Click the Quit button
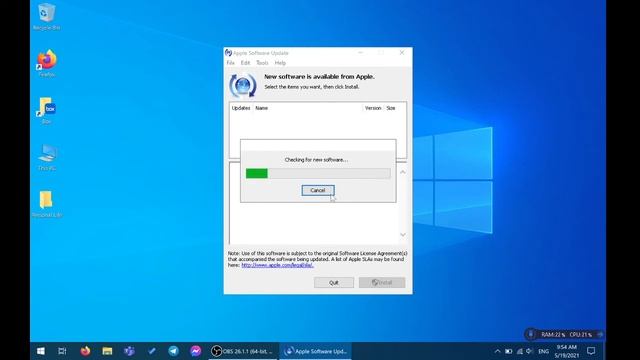640x360 pixels. (334, 282)
